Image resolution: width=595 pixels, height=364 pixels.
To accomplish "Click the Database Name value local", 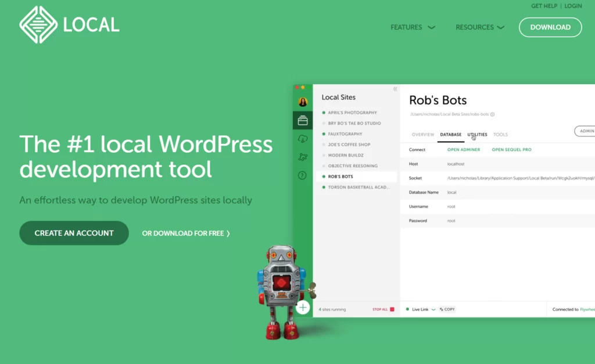I will coord(451,192).
